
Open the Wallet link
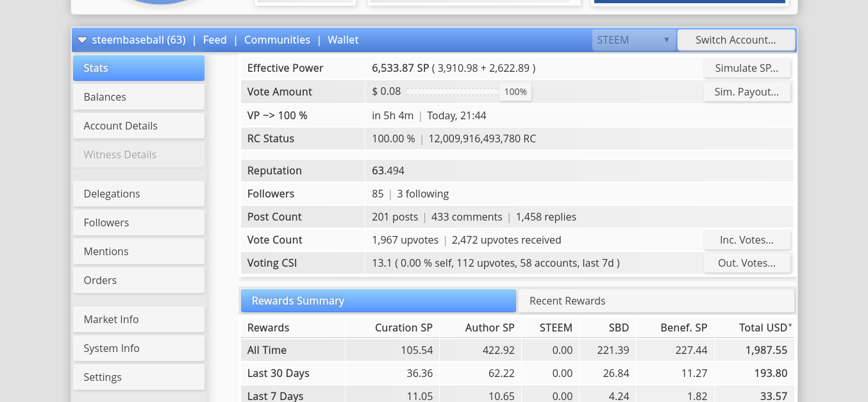343,40
